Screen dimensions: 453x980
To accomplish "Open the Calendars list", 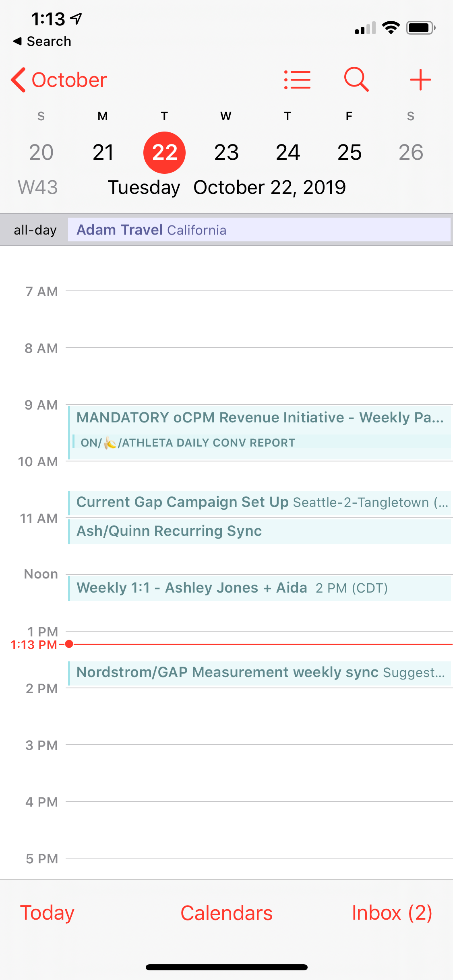I will 226,912.
